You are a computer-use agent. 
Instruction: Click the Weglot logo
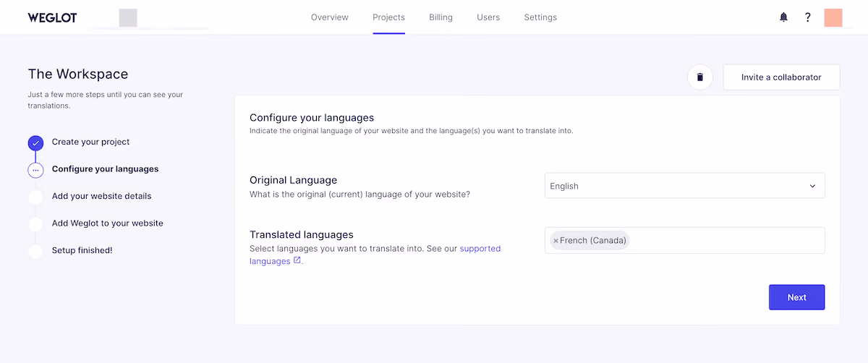[52, 17]
